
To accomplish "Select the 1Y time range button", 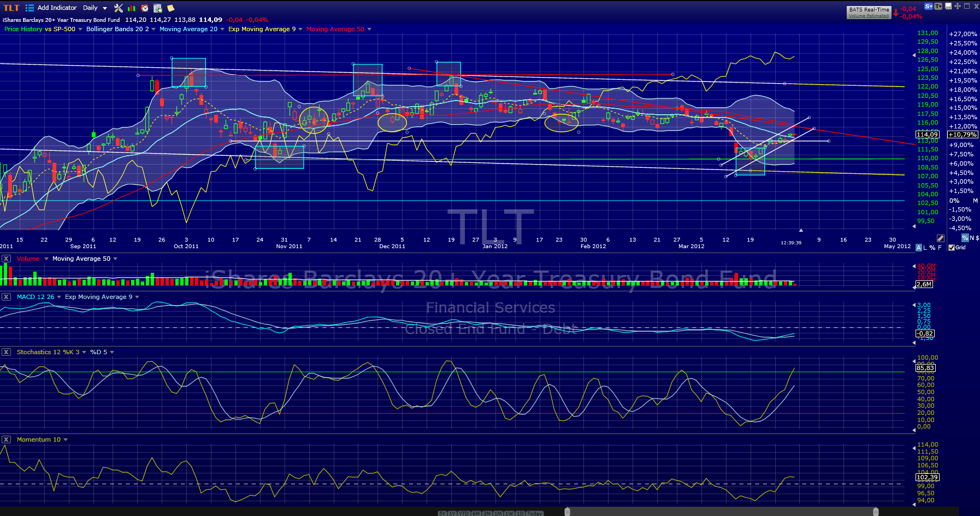I will click(452, 513).
